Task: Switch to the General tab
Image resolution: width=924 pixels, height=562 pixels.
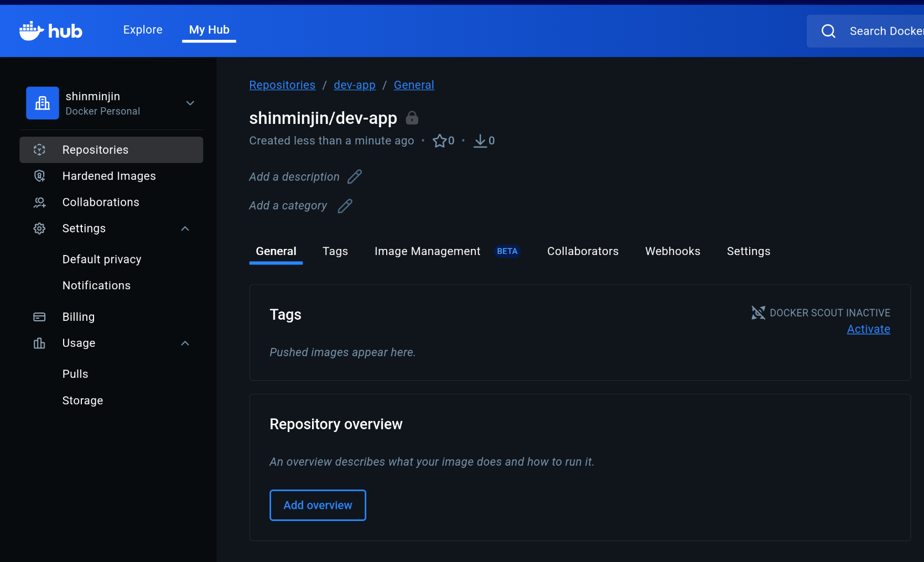Action: tap(276, 251)
